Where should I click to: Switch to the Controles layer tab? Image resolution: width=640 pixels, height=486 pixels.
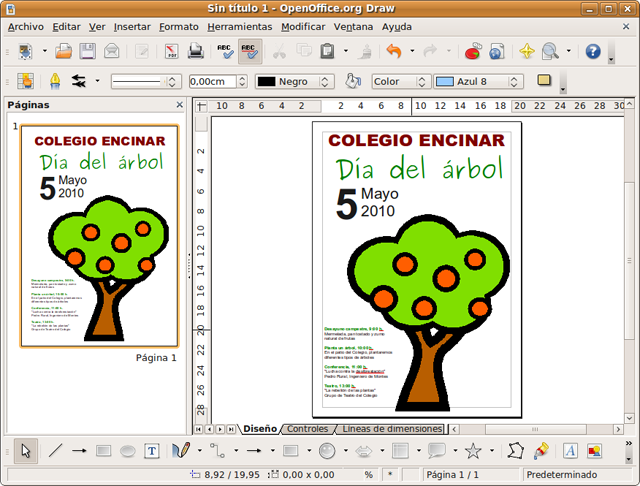pos(307,429)
